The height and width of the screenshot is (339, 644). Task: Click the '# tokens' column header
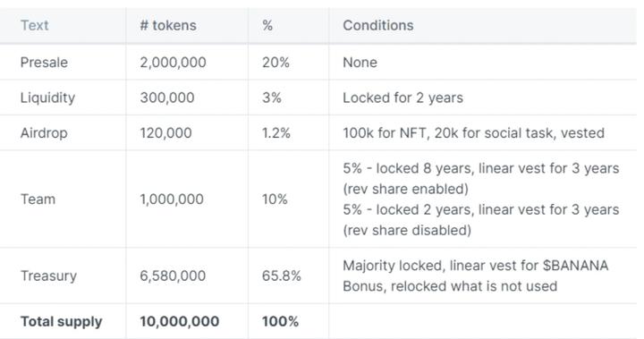(x=168, y=25)
